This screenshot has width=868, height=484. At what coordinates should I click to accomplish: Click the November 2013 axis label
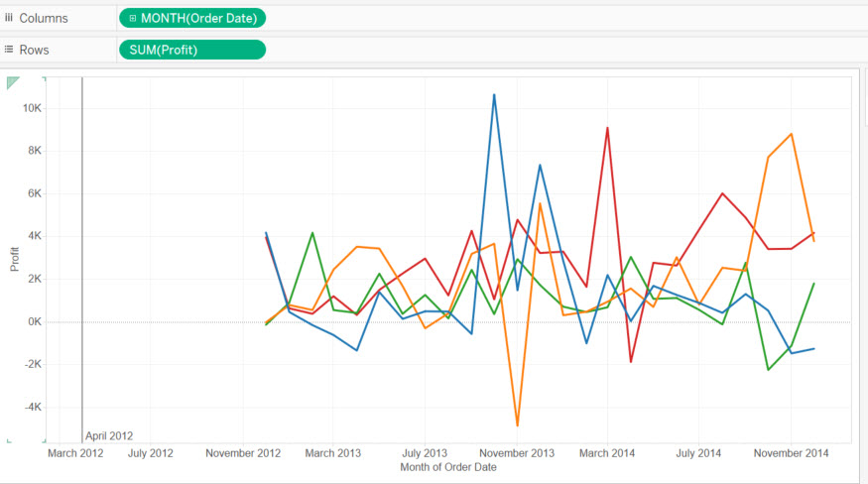pyautogui.click(x=517, y=453)
